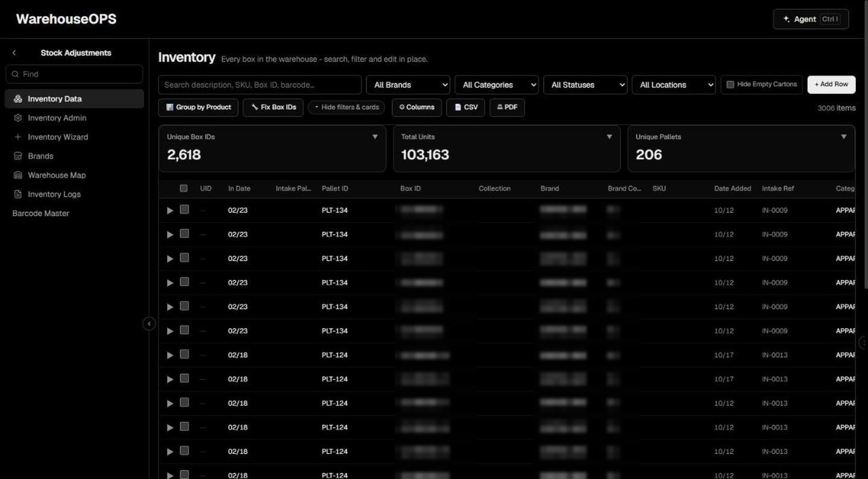Focus the inventory search description field

click(260, 85)
